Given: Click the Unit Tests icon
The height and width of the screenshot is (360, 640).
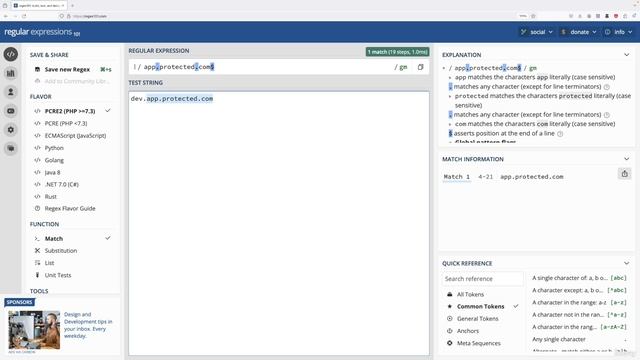Looking at the screenshot, I should tap(37, 275).
